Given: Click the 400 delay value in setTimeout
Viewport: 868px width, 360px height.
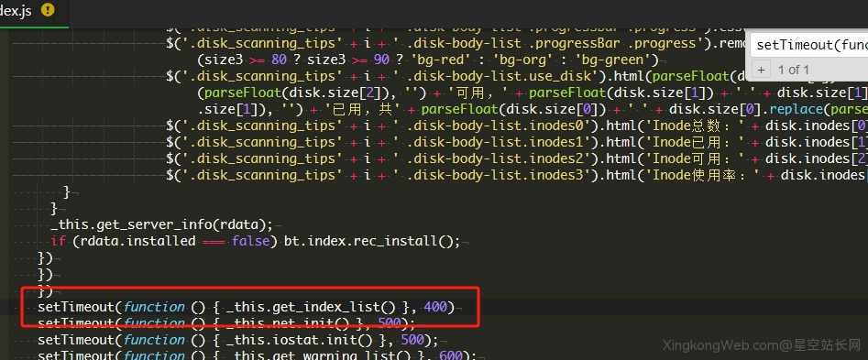Looking at the screenshot, I should (x=435, y=307).
